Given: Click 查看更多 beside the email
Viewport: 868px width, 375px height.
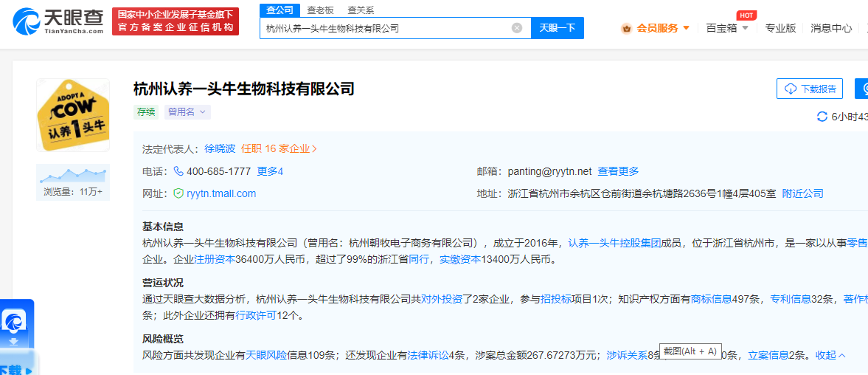Looking at the screenshot, I should [618, 171].
